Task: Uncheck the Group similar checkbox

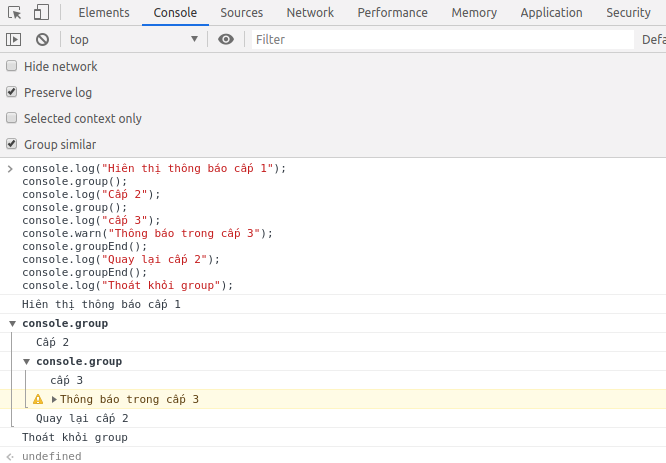Action: (12, 144)
